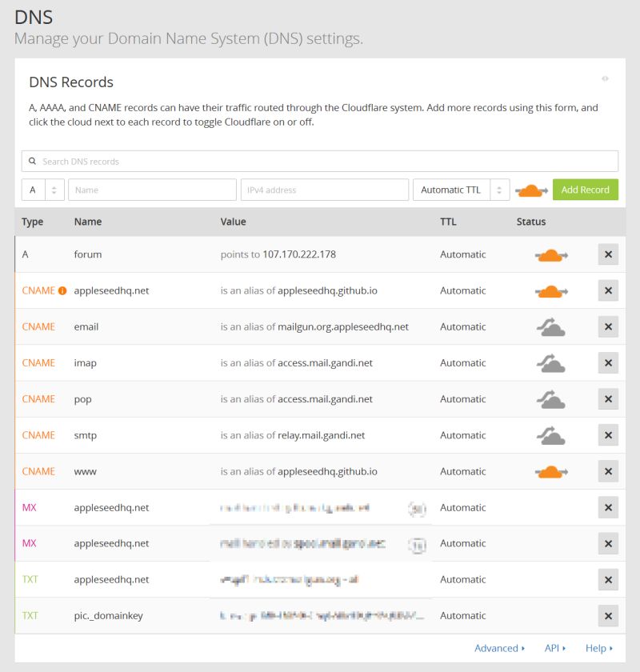Image resolution: width=640 pixels, height=672 pixels.
Task: Delete the smtp CNAME record
Action: [608, 434]
